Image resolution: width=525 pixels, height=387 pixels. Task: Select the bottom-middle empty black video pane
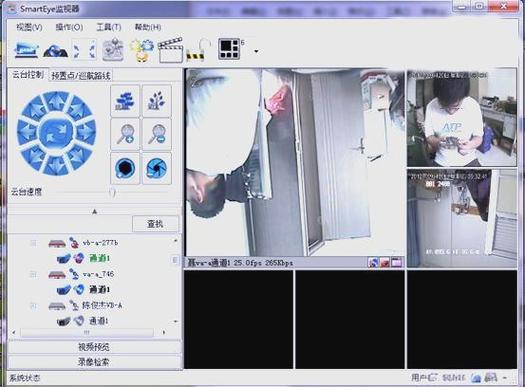pos(350,319)
